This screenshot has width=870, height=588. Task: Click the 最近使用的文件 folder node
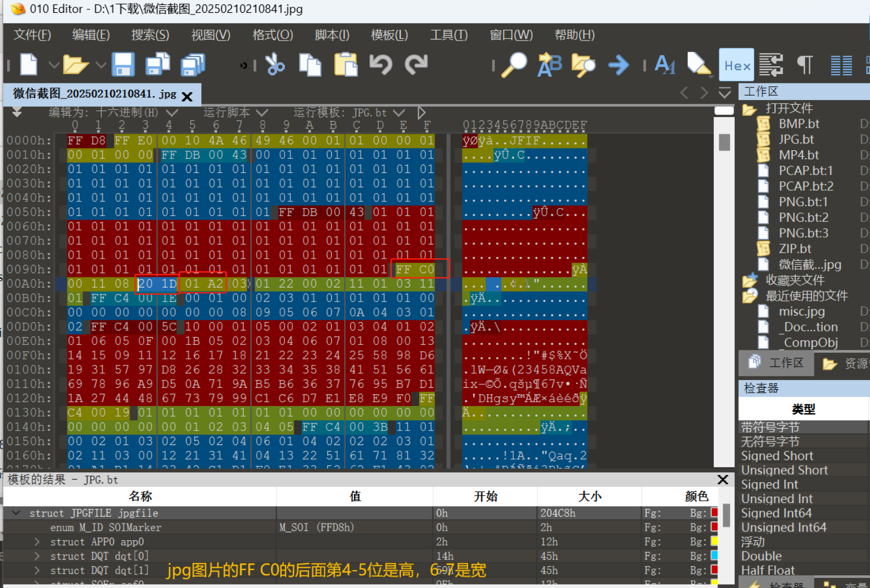click(x=807, y=295)
